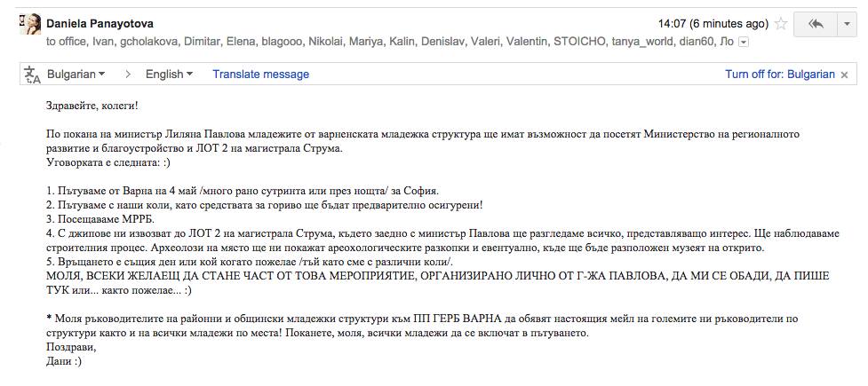Click Daniela Panayotova's profile photo
The width and height of the screenshot is (868, 386).
[x=30, y=24]
